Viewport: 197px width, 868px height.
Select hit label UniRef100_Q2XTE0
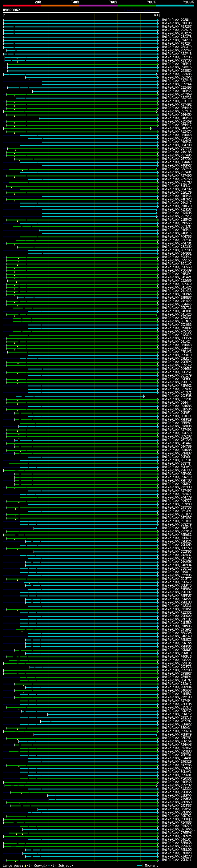click(177, 101)
